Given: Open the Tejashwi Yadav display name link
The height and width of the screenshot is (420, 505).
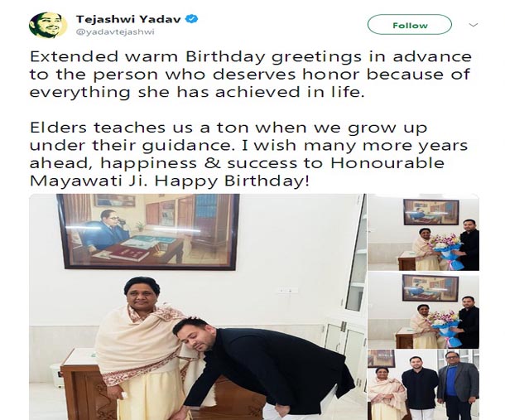Looking at the screenshot, I should [x=128, y=19].
